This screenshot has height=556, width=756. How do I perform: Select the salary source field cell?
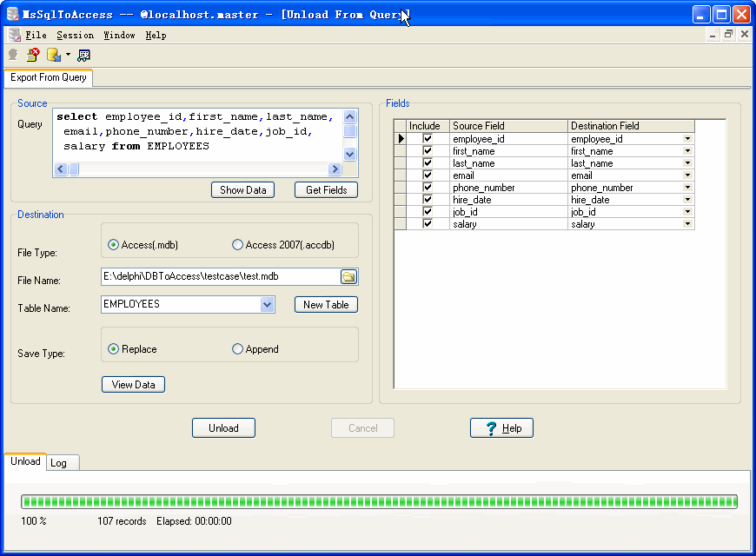pyautogui.click(x=508, y=224)
